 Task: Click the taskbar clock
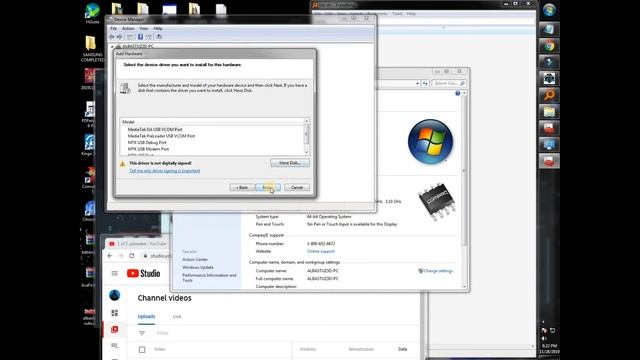(x=549, y=349)
